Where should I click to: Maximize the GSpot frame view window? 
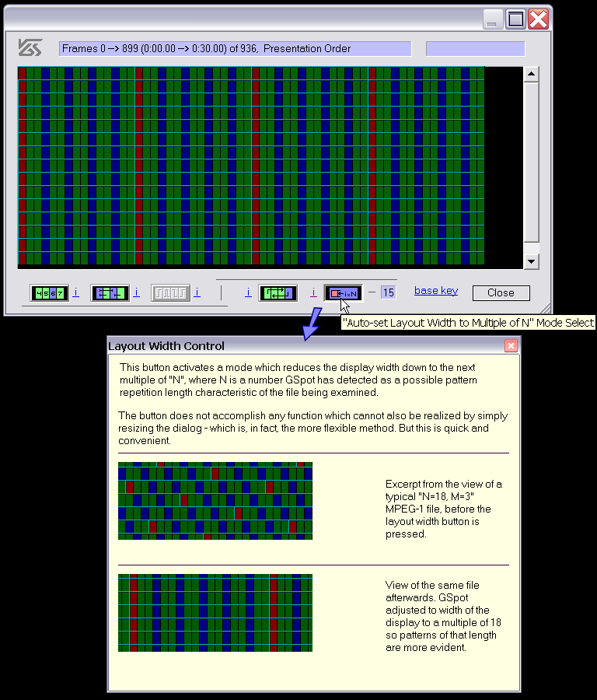tap(515, 19)
